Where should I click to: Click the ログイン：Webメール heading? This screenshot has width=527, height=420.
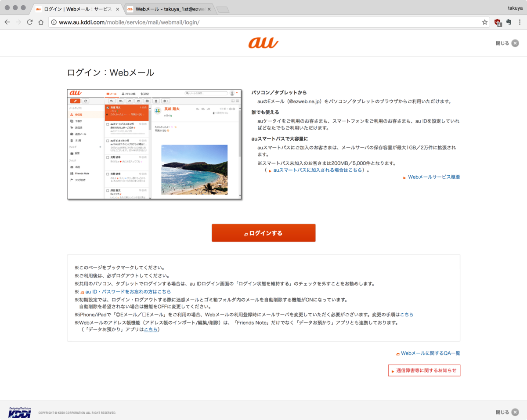click(x=111, y=72)
